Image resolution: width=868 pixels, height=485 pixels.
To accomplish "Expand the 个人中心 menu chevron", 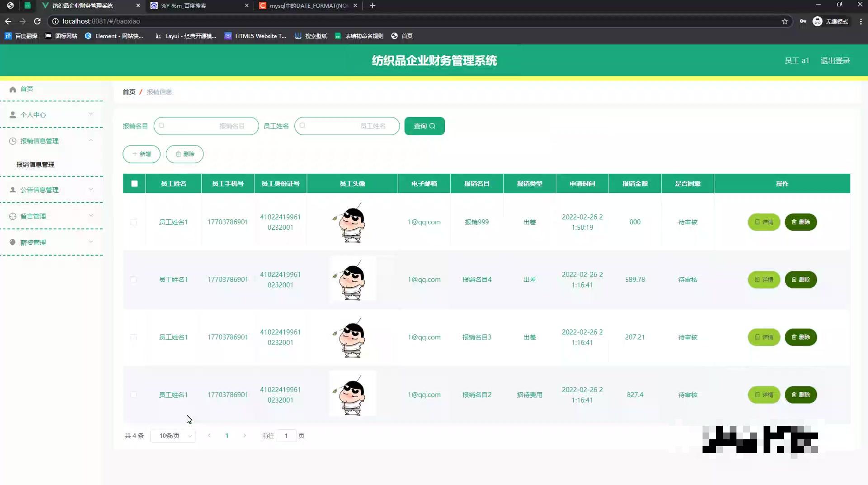I will coord(91,114).
